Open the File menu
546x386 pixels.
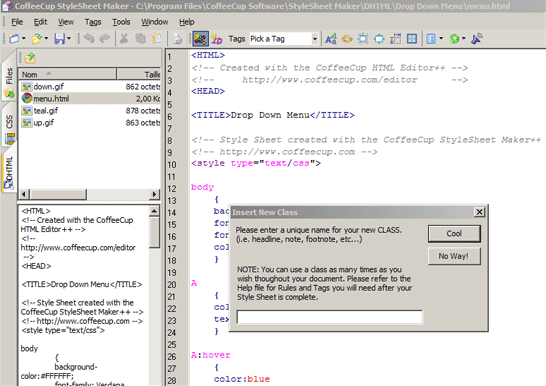pyautogui.click(x=17, y=22)
